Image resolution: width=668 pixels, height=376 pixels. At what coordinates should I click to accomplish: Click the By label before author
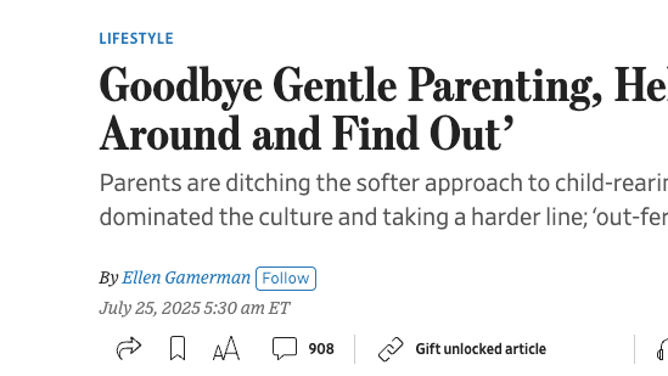pos(109,278)
